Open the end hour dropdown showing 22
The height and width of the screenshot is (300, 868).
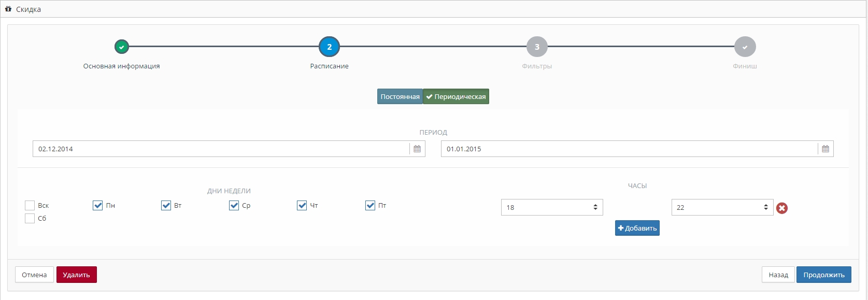[722, 207]
